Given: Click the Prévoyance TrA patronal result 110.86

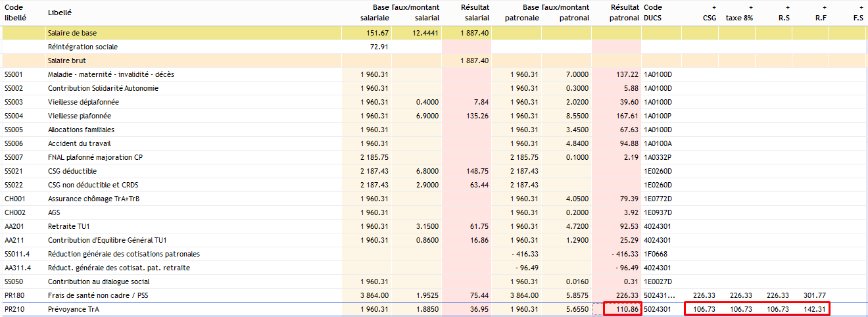Looking at the screenshot, I should pyautogui.click(x=621, y=309).
